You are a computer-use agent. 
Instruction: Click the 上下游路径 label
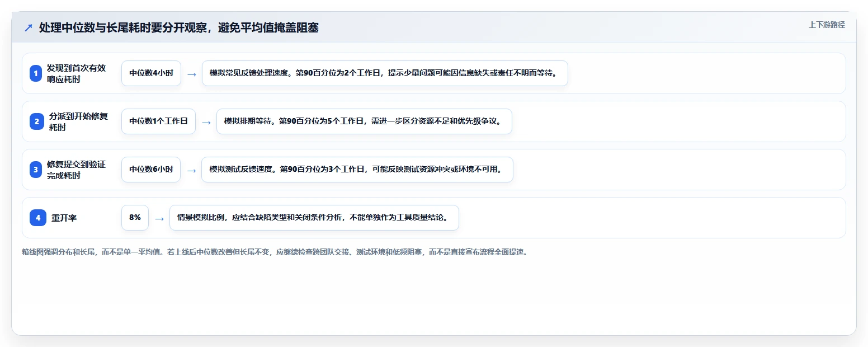(827, 25)
